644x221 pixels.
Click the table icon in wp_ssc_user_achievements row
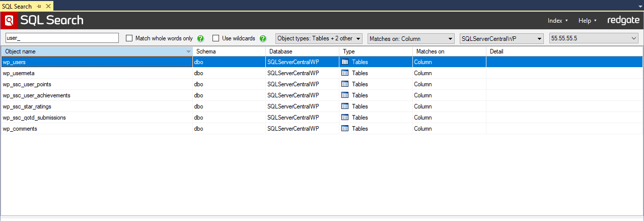[x=345, y=95]
